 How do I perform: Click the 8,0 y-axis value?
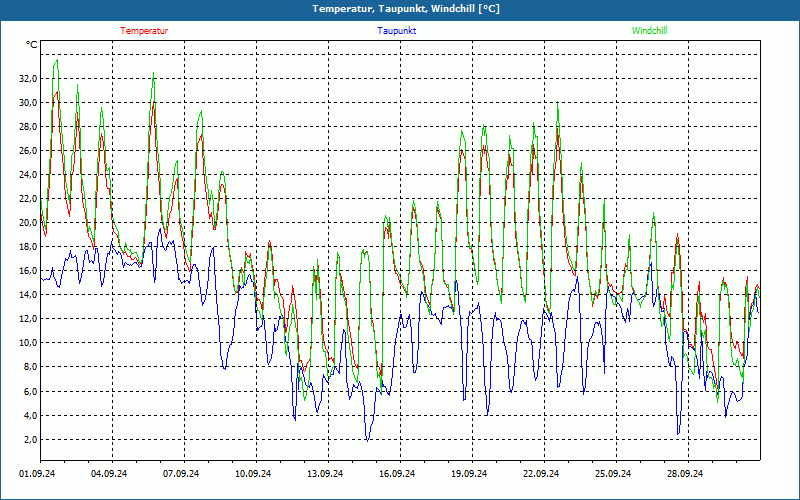[x=30, y=367]
